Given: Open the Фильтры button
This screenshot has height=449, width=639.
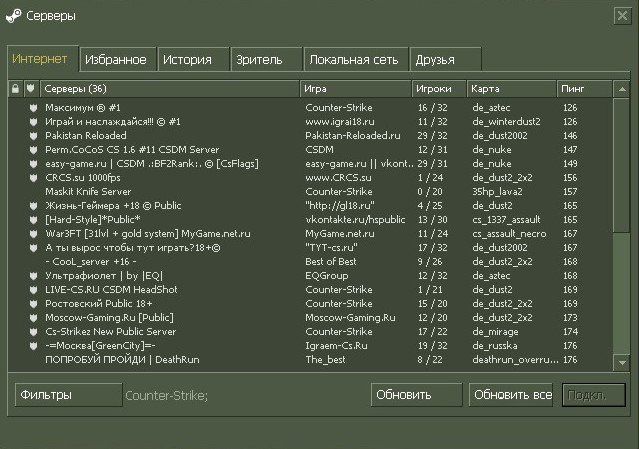Looking at the screenshot, I should click(68, 395).
